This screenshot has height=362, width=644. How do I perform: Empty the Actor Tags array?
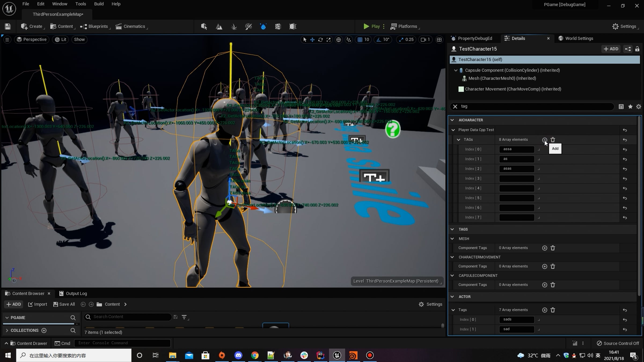click(553, 310)
